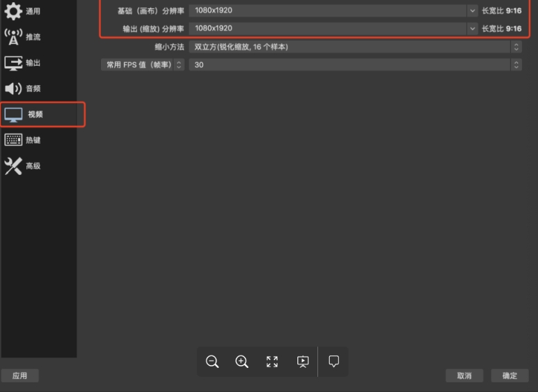Expand the 输出（缩放）分辨率 dropdown arrow
This screenshot has width=538, height=392.
[472, 28]
